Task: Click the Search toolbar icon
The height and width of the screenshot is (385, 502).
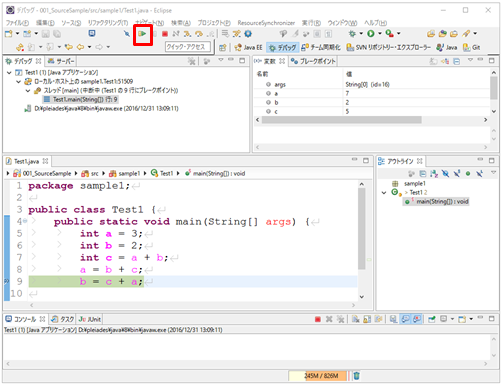Action: click(x=466, y=34)
